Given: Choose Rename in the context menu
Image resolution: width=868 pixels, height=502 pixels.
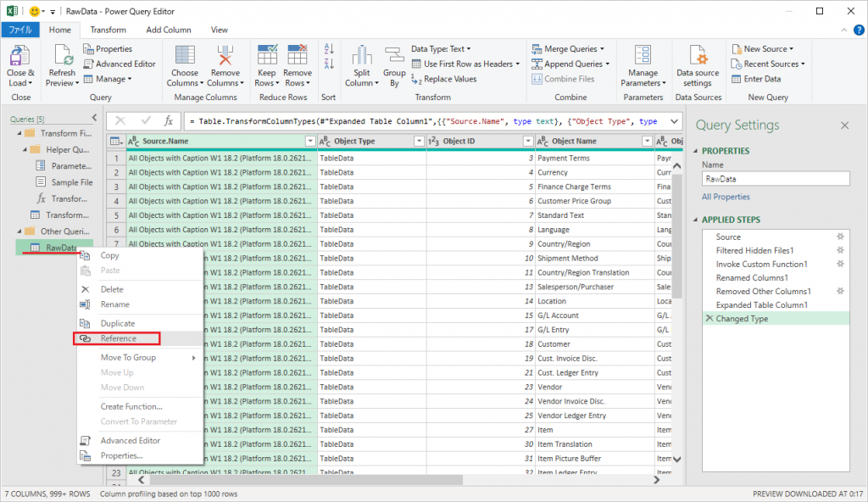Looking at the screenshot, I should tap(141, 304).
